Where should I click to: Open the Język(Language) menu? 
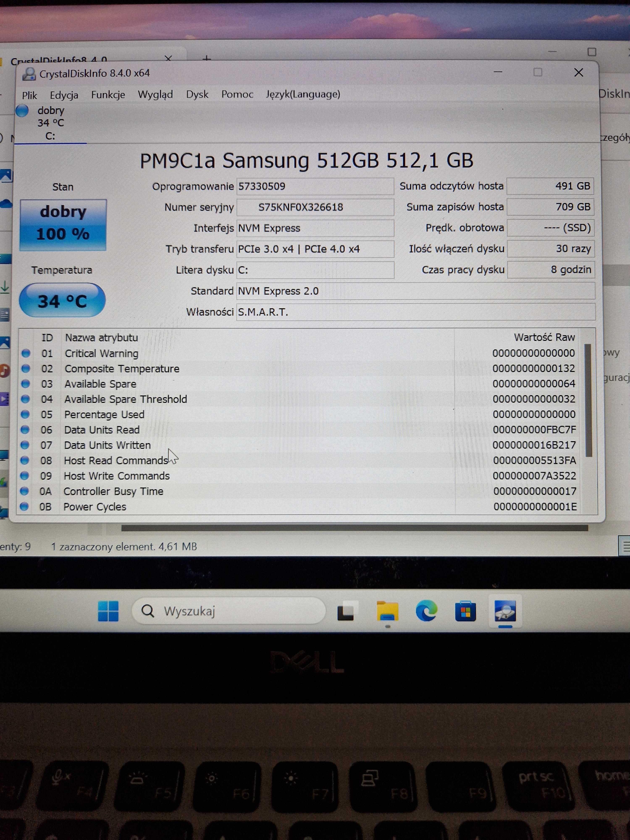tap(303, 94)
